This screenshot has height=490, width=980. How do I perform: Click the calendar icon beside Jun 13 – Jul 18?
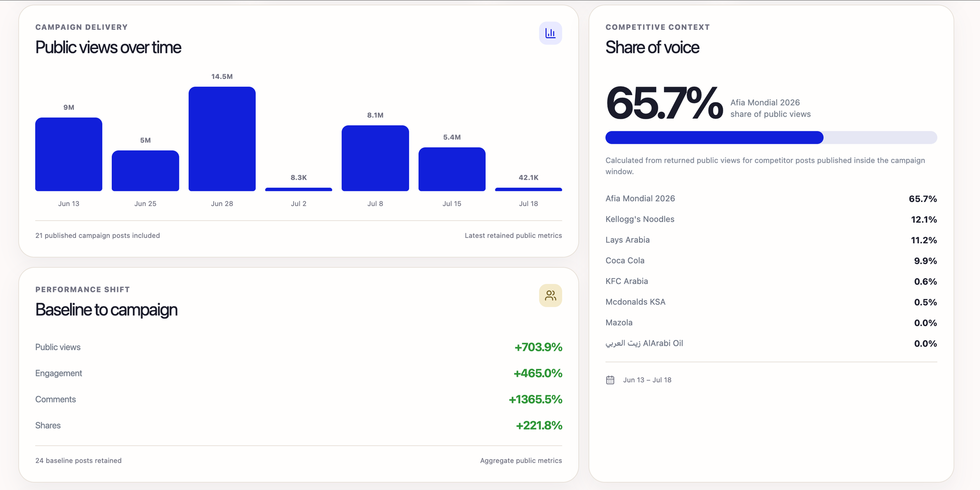coord(610,380)
